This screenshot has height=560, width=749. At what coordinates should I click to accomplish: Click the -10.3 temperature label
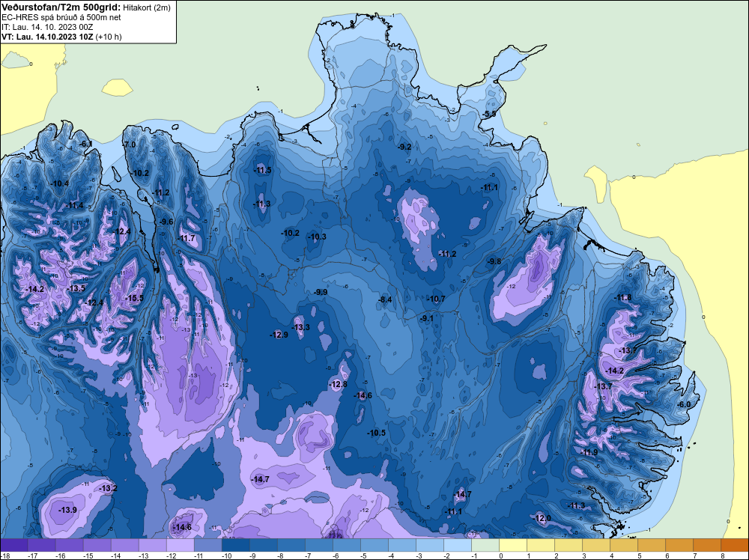tap(317, 237)
